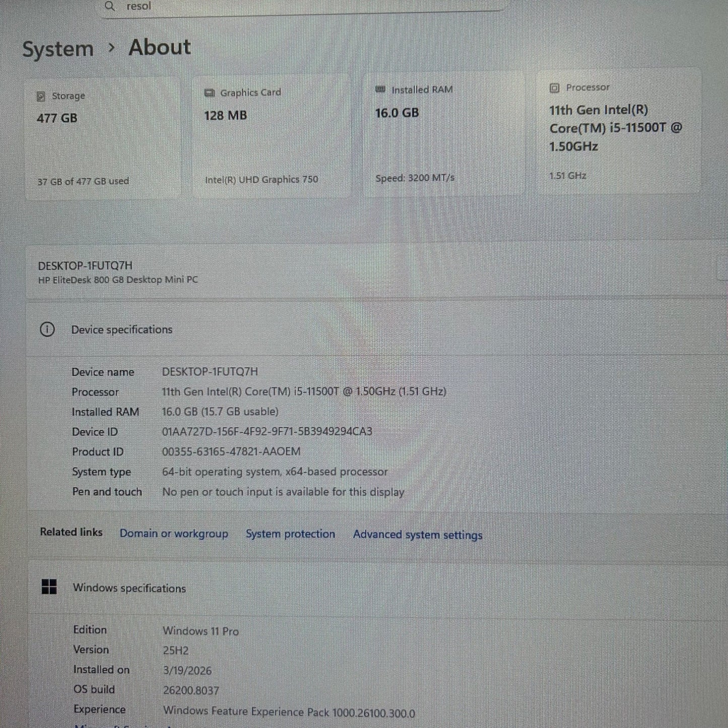Collapse the Related links row
Screen dimensions: 728x728
pos(71,533)
